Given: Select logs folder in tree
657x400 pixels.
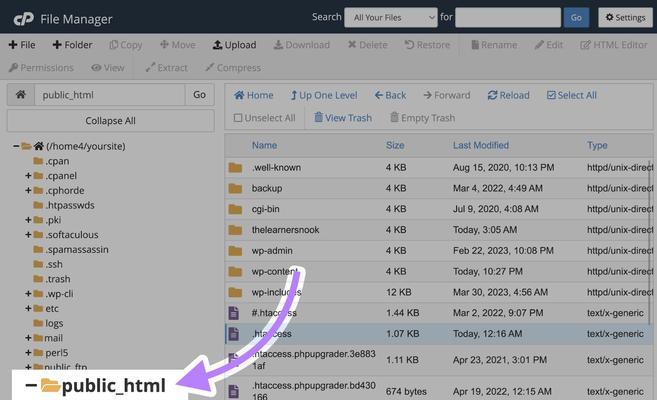Looking at the screenshot, I should click(x=48, y=323).
